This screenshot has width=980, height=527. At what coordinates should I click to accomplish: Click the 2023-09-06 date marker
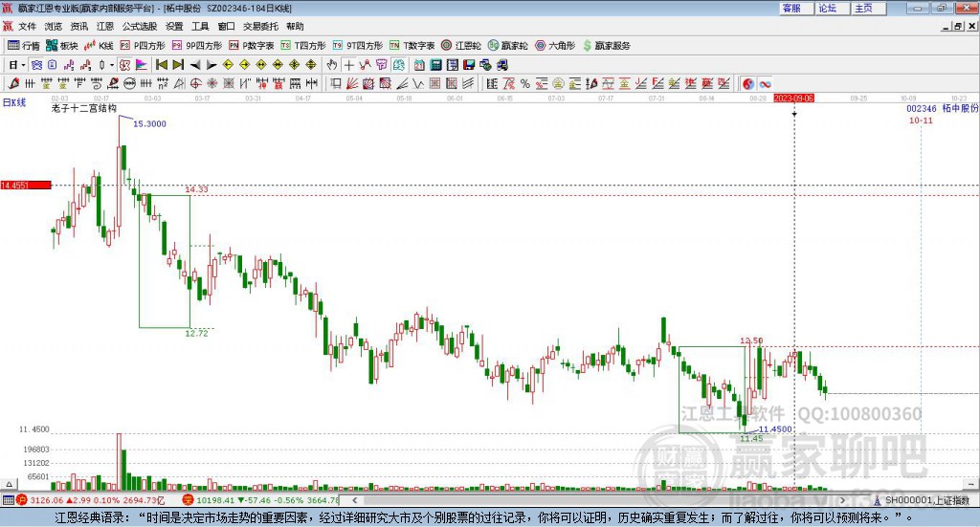click(x=793, y=99)
